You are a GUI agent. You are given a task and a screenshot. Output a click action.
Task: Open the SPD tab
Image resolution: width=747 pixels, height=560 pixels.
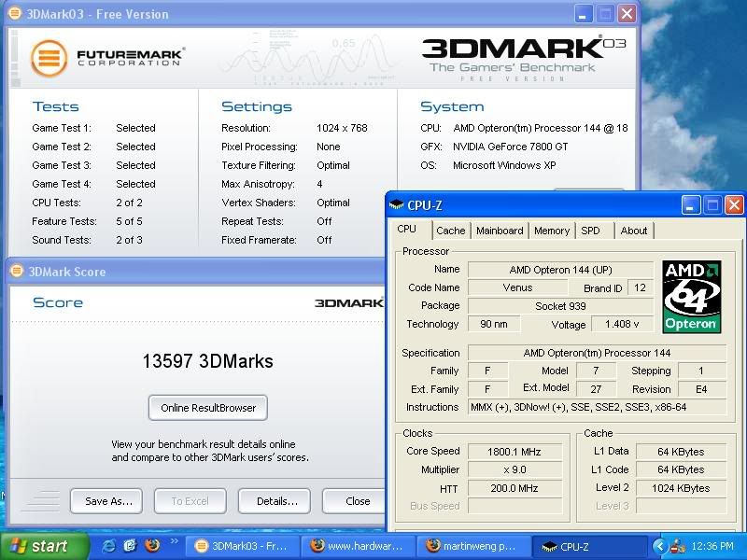click(591, 231)
